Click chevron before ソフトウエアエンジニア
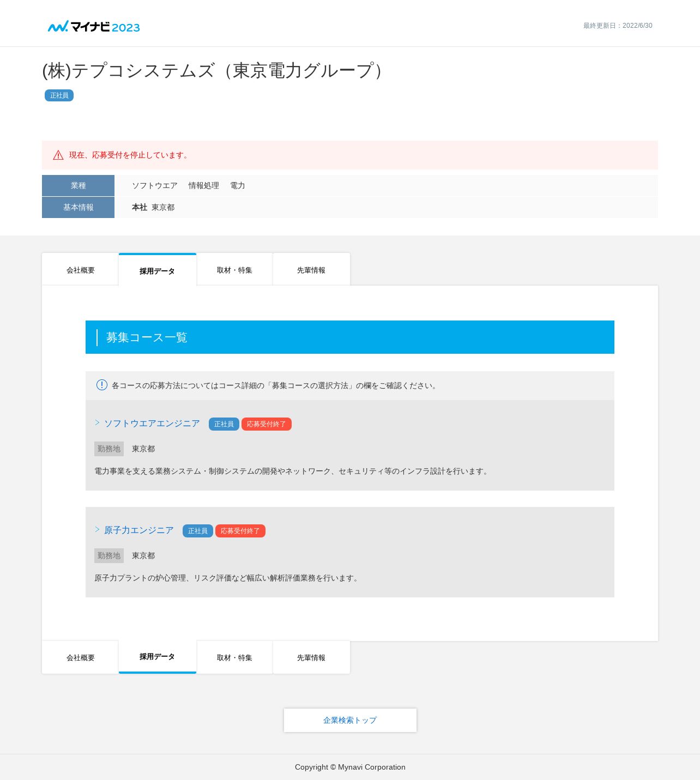The image size is (700, 780). (x=97, y=422)
